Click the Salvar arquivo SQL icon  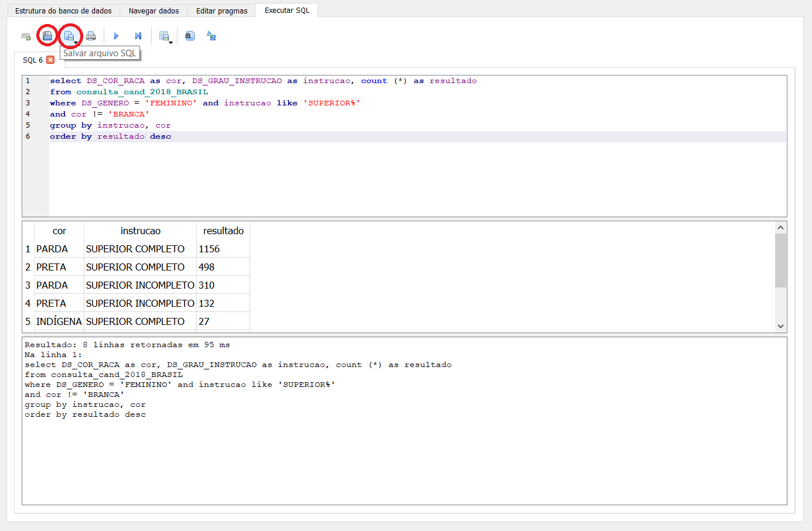click(x=69, y=36)
